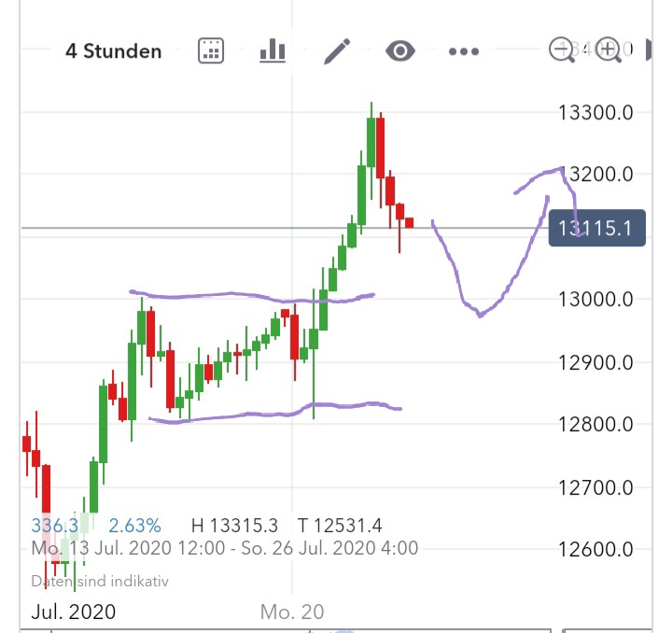The width and height of the screenshot is (672, 633).
Task: Click the Jul. 2020 time axis label
Action: (74, 612)
